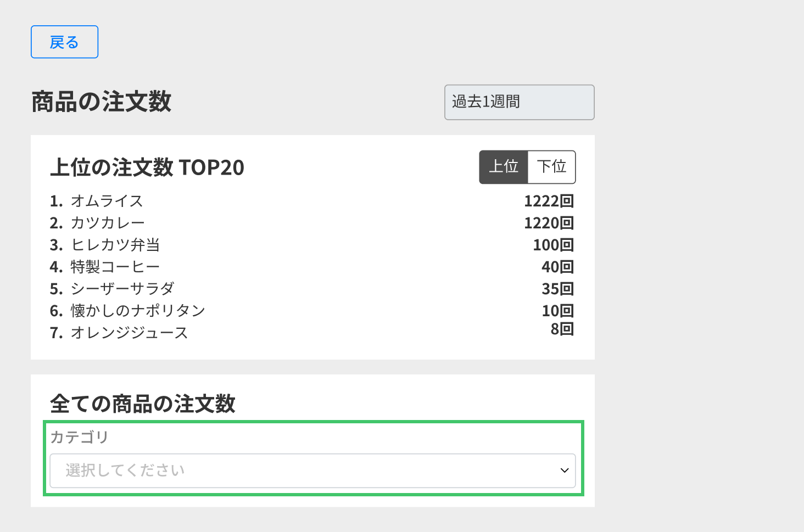Select オレンジジュース ranking item
The width and height of the screenshot is (804, 532).
click(130, 333)
